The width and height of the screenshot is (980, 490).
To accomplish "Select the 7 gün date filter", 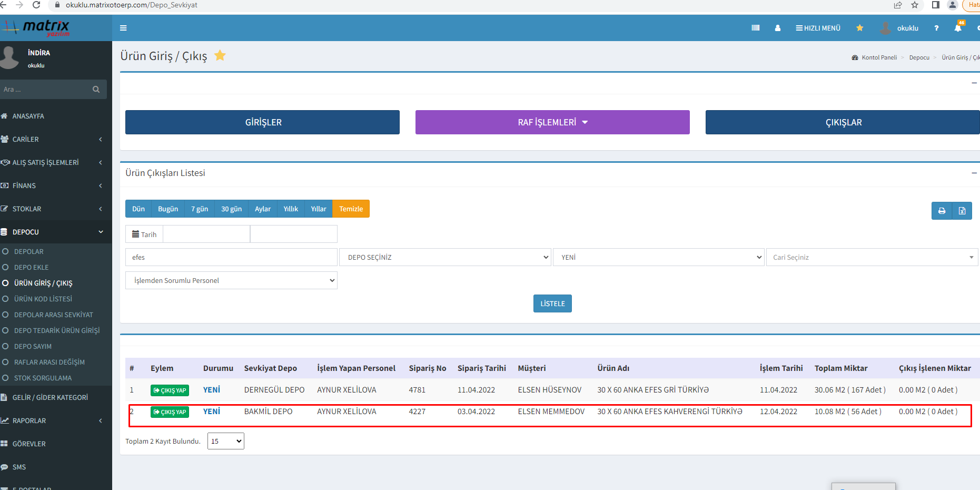I will pos(200,209).
